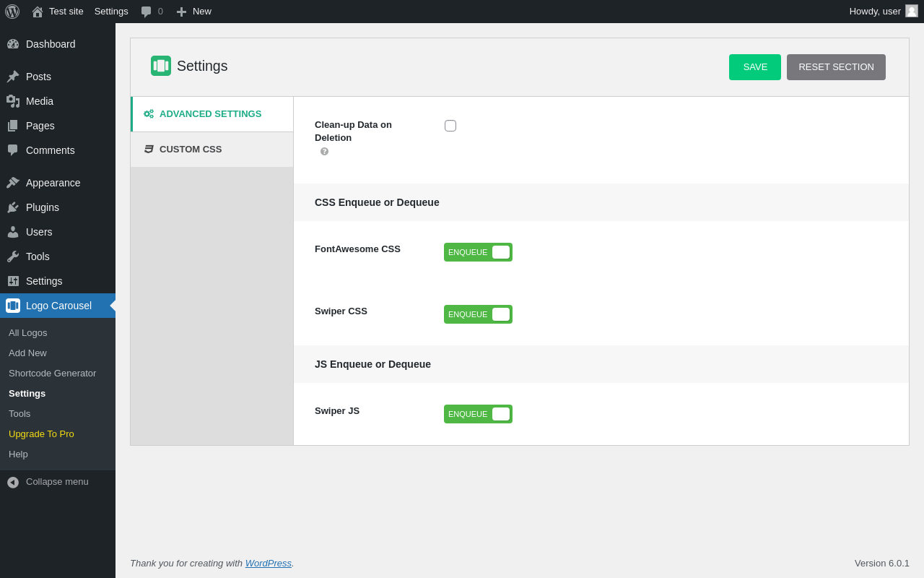Open the New content dropdown
Image resolution: width=924 pixels, height=578 pixels.
[193, 12]
